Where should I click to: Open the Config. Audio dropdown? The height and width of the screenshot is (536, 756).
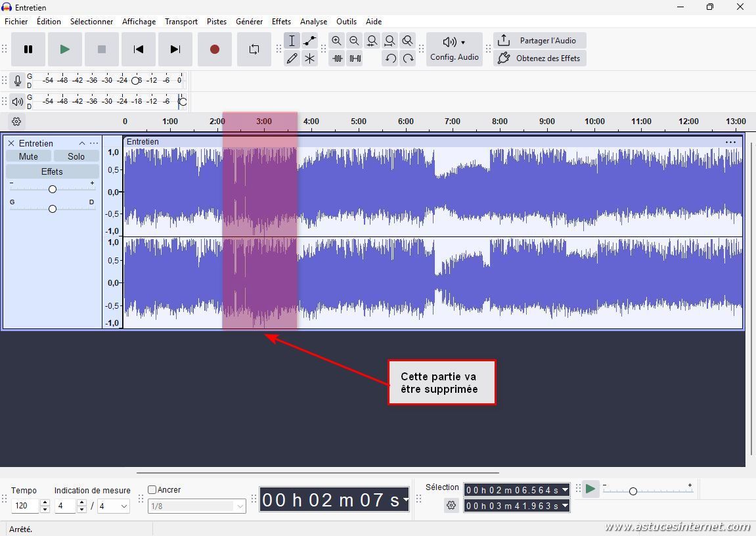click(x=454, y=49)
